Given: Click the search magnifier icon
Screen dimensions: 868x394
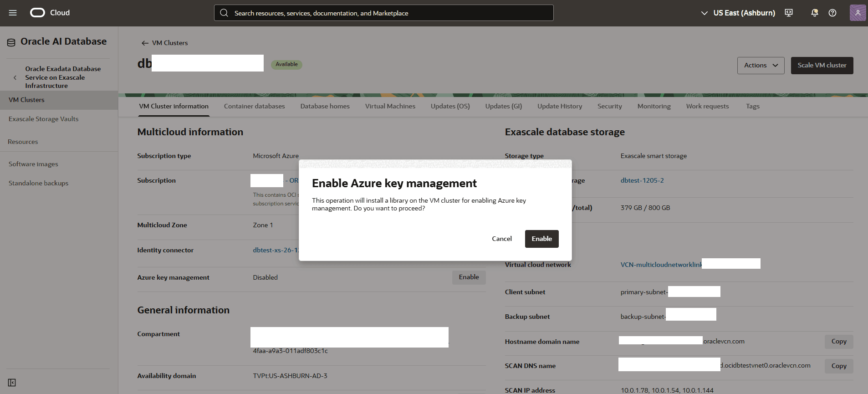Looking at the screenshot, I should point(224,13).
